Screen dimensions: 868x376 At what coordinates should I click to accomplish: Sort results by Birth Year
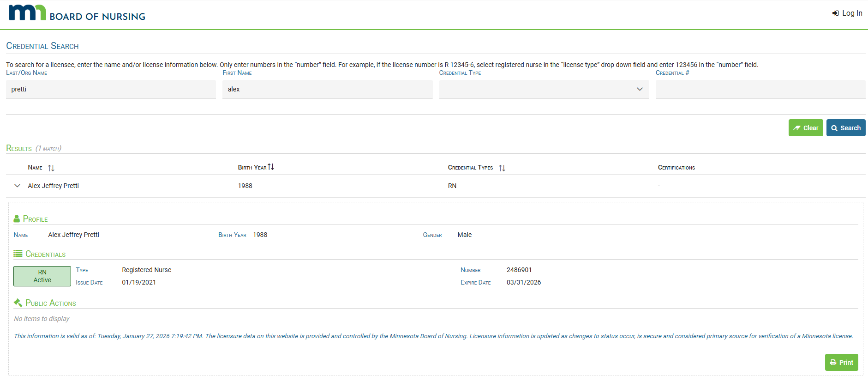tap(271, 167)
